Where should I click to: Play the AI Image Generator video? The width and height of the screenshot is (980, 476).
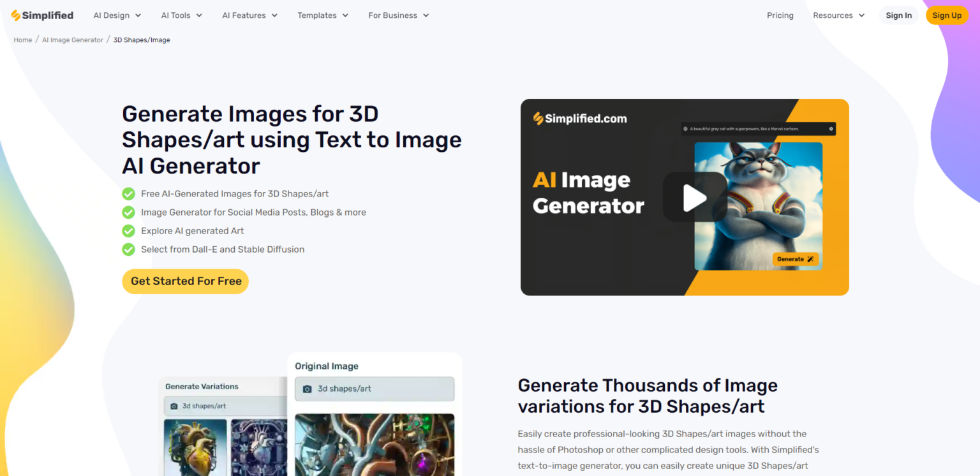[694, 197]
